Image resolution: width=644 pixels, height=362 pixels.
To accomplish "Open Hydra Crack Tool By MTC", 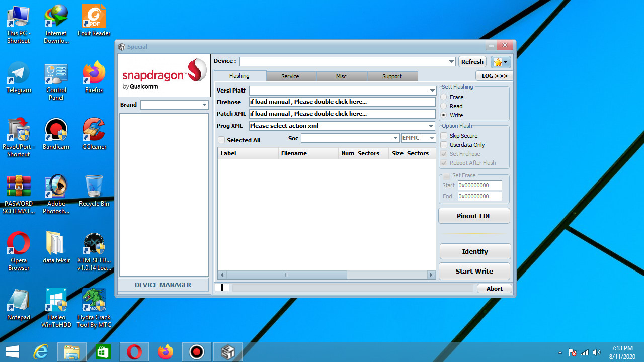I will point(94,308).
